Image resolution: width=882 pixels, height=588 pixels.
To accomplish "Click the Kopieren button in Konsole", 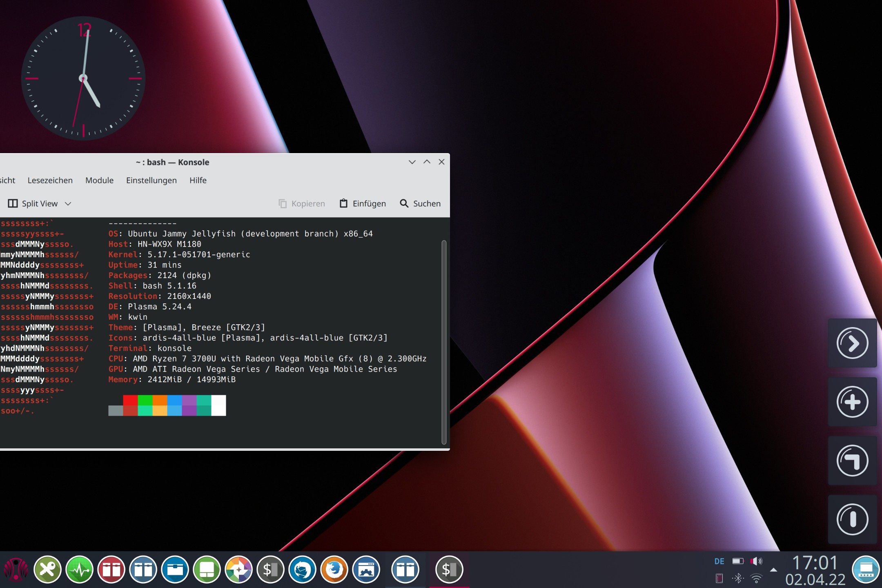I will point(302,203).
